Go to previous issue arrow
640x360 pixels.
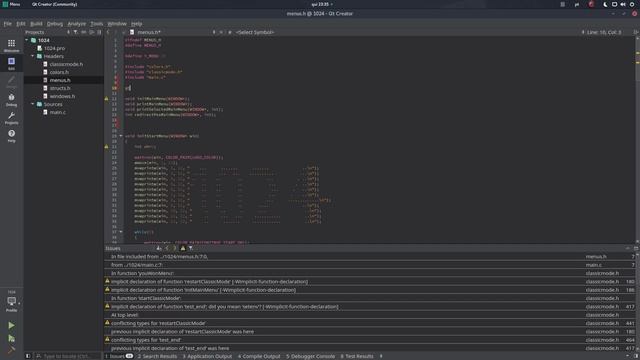[167, 248]
